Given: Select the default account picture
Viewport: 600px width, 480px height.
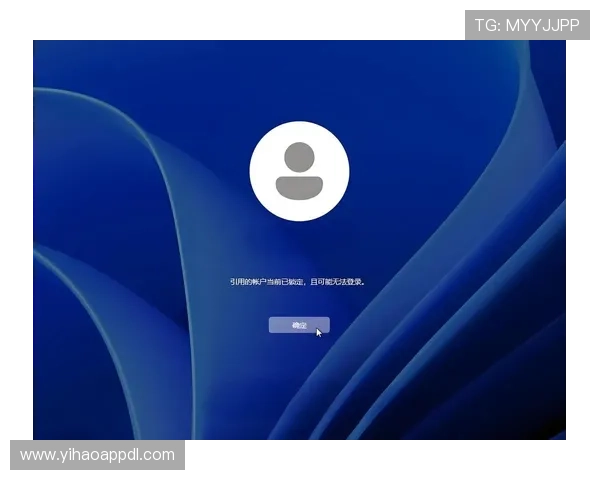Looking at the screenshot, I should pos(299,171).
